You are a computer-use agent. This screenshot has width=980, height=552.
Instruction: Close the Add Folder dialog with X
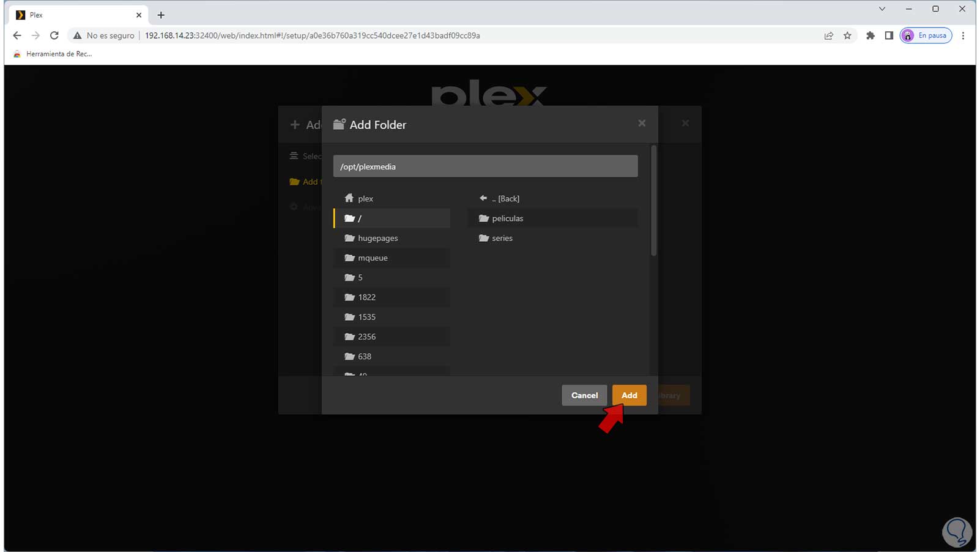642,123
